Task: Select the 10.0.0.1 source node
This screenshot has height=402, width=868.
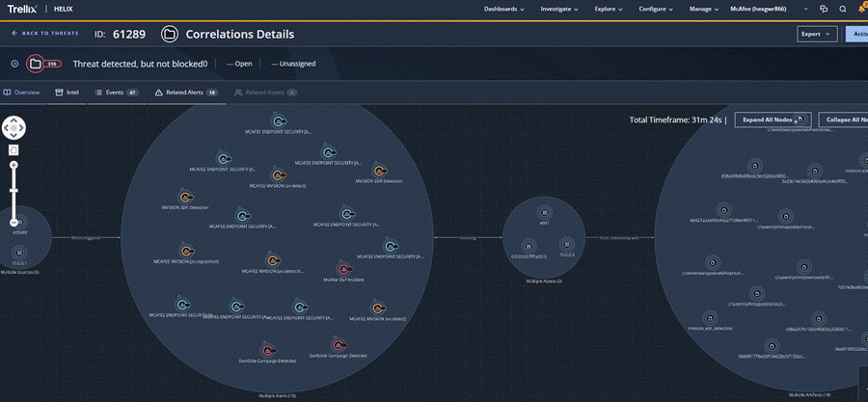Action: (x=19, y=253)
